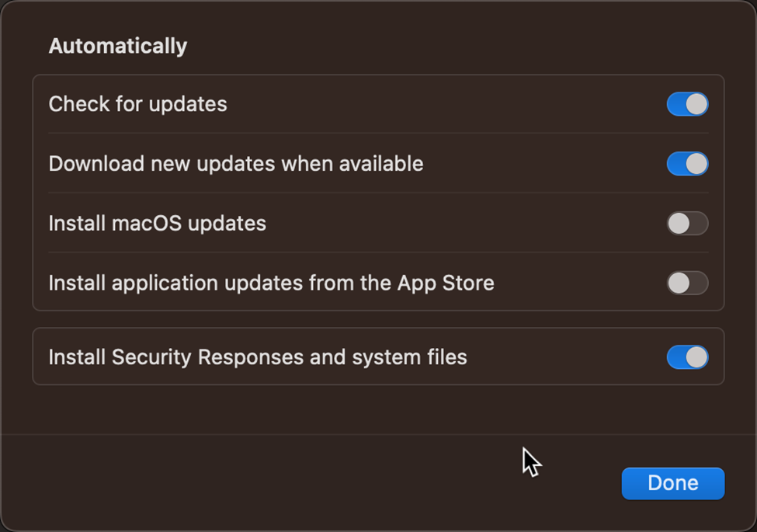Re-enable Install Security Responses and system files
This screenshot has width=757, height=532.
pos(687,357)
